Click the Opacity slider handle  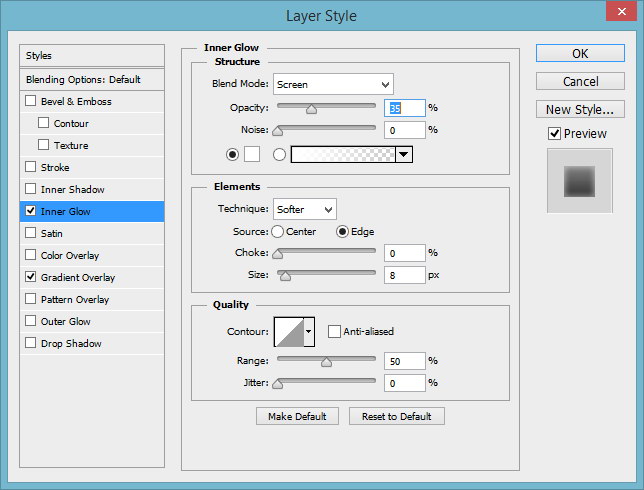[x=311, y=109]
